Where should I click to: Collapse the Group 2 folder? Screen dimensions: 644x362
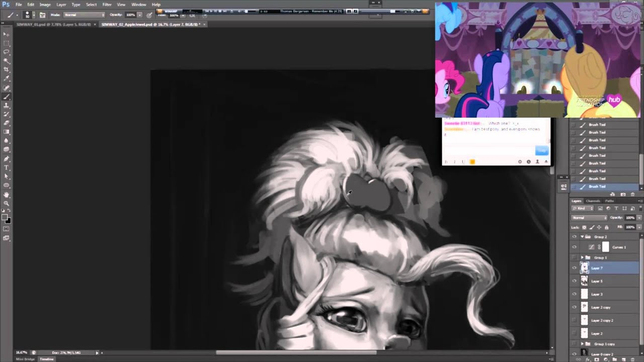click(x=582, y=237)
